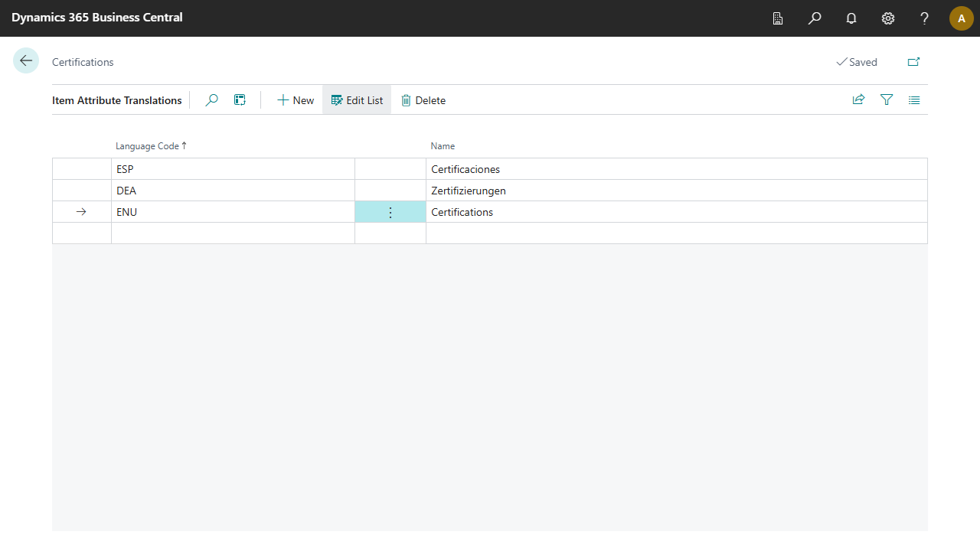This screenshot has width=980, height=551.
Task: Open Tell Me search magnifier in header
Action: [x=815, y=18]
